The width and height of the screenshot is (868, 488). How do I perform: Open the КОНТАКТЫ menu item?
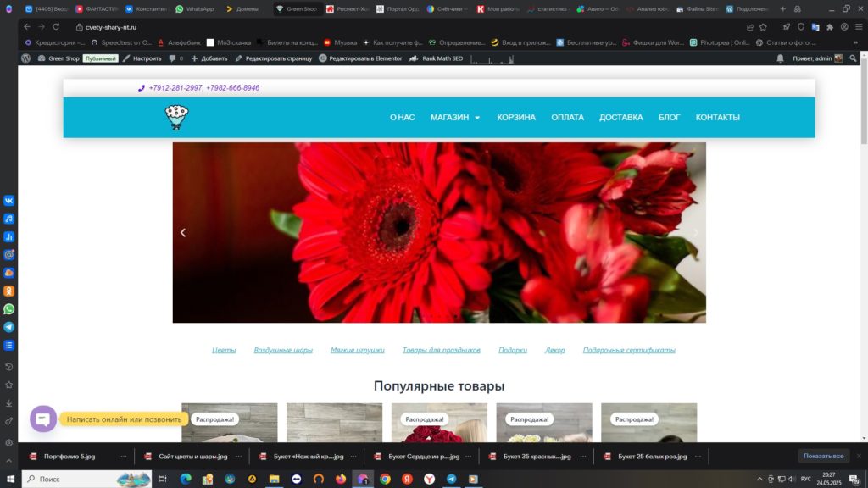tap(717, 117)
